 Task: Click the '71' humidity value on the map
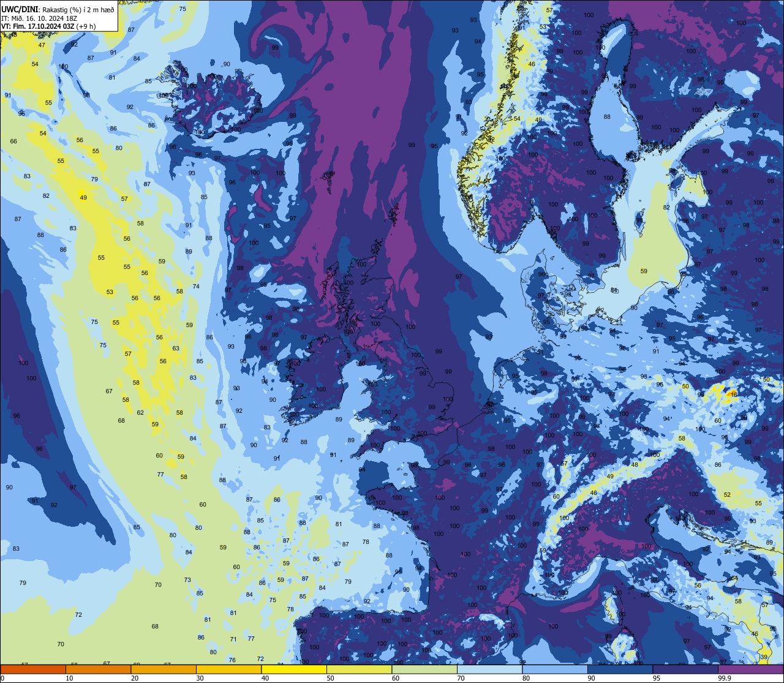click(233, 639)
